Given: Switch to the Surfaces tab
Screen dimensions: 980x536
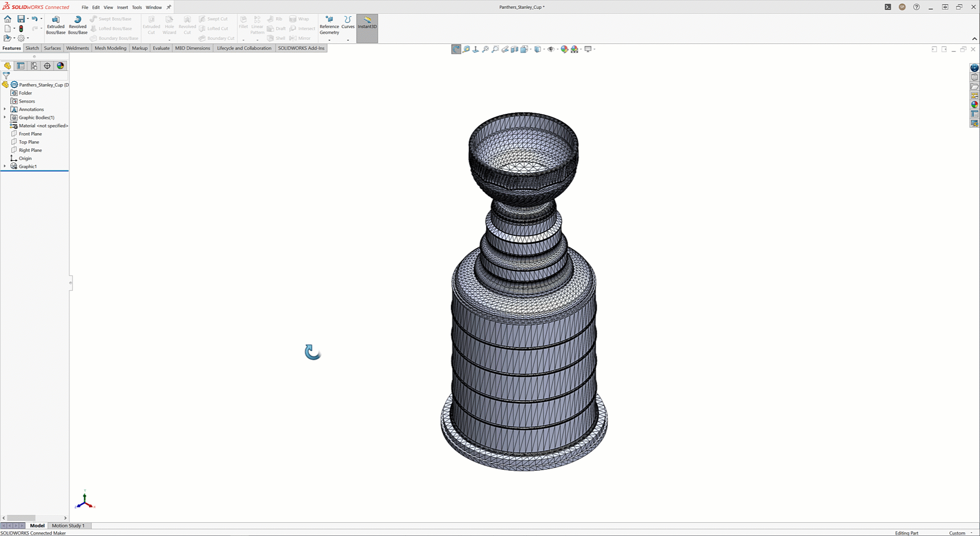Looking at the screenshot, I should coord(52,48).
